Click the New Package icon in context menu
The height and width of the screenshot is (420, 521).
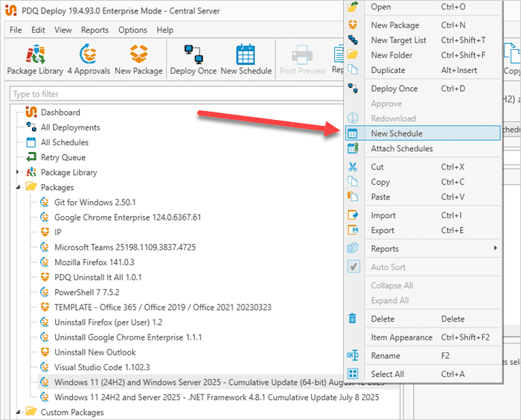(353, 25)
